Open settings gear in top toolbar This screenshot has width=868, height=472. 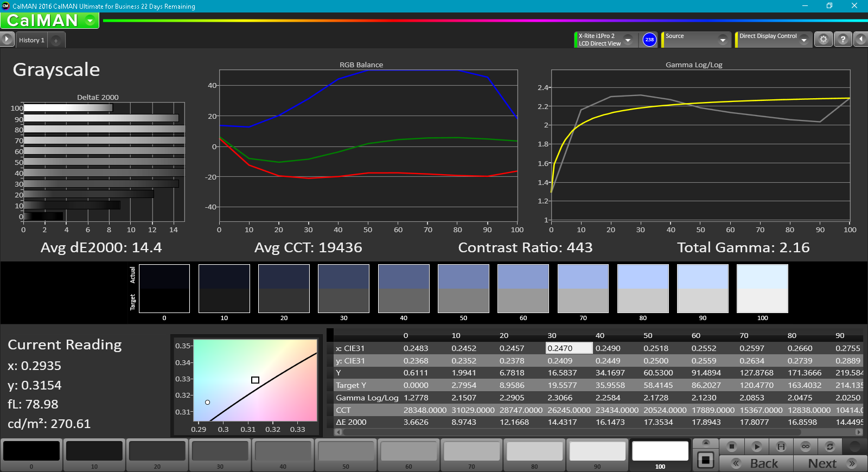click(x=824, y=40)
